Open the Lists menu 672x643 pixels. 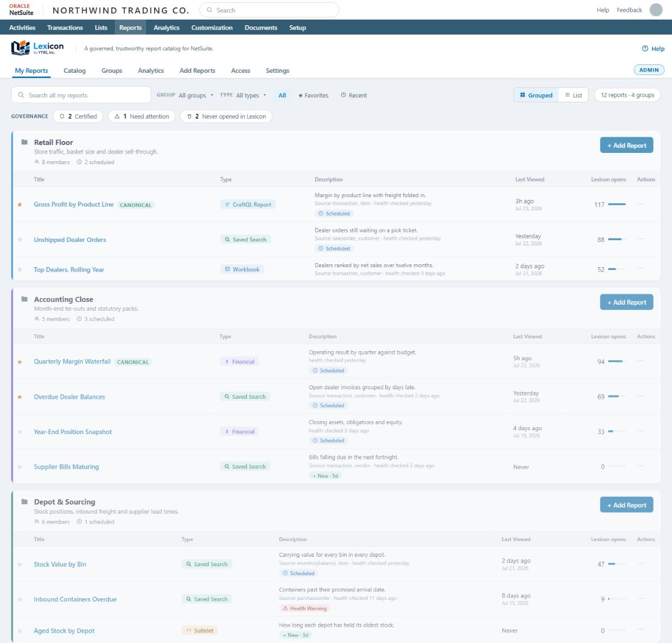101,27
